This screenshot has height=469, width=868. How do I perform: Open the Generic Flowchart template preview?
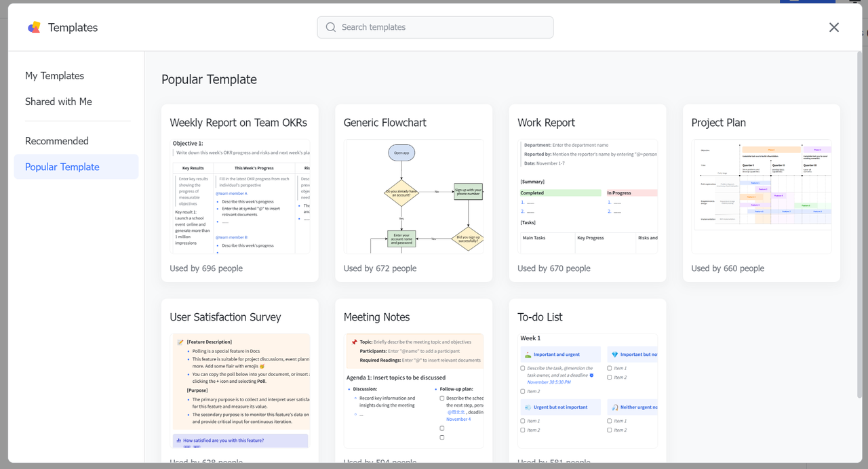(414, 197)
